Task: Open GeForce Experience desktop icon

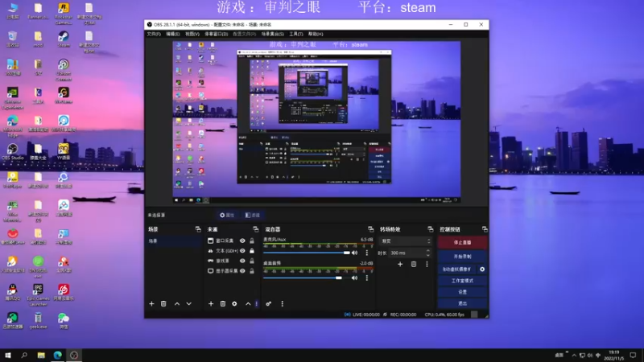Action: (13, 98)
